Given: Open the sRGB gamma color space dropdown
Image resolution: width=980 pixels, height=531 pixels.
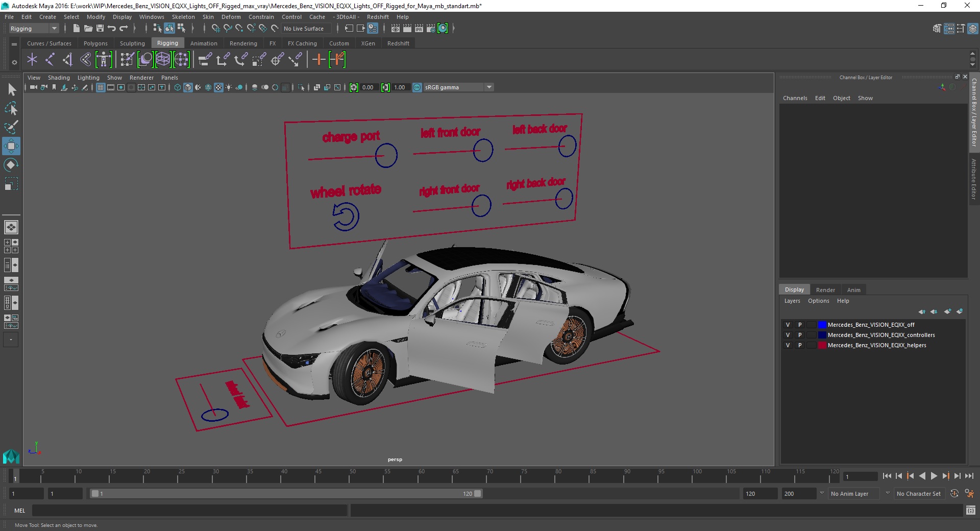Looking at the screenshot, I should click(x=458, y=87).
